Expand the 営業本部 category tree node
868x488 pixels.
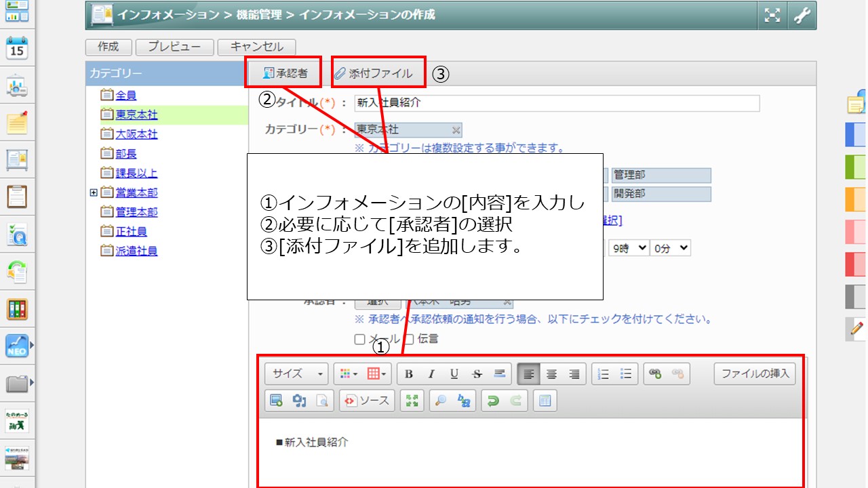(94, 192)
